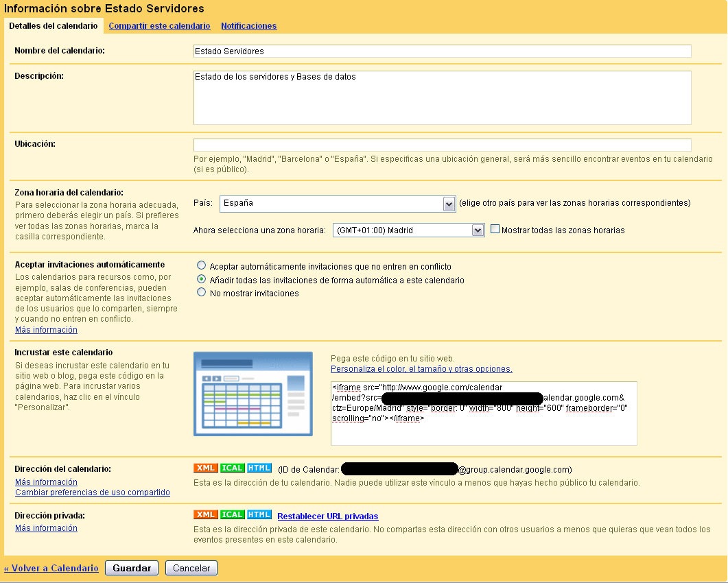This screenshot has width=728, height=583.
Task: Open the Notificaciones tab
Action: pyautogui.click(x=249, y=26)
